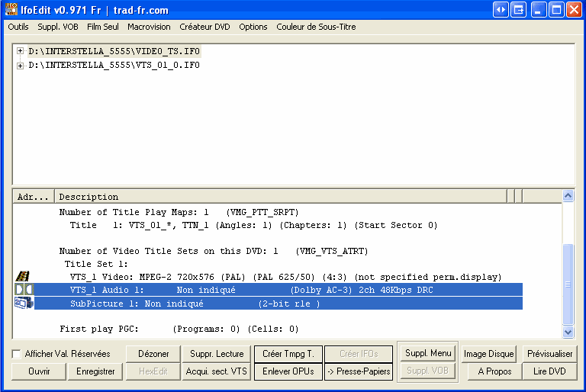The image size is (586, 392).
Task: Click the IfoEdit application icon in title bar
Action: click(11, 10)
